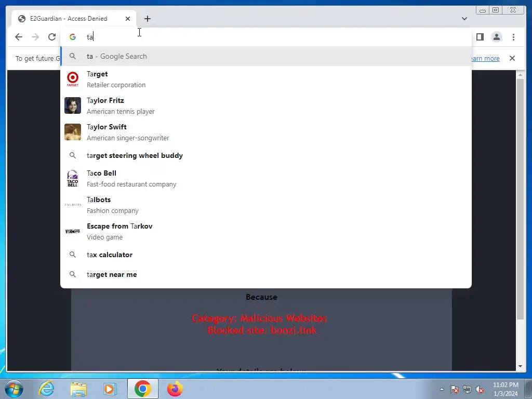This screenshot has height=399, width=532.
Task: Click search icon beside 'target steering wheel buddy'
Action: 73,155
